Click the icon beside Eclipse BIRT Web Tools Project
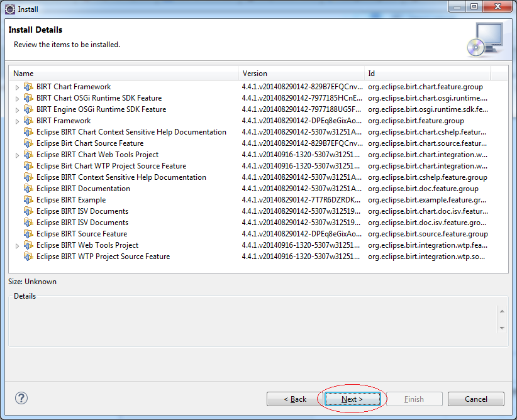This screenshot has height=420, width=517. pos(28,245)
